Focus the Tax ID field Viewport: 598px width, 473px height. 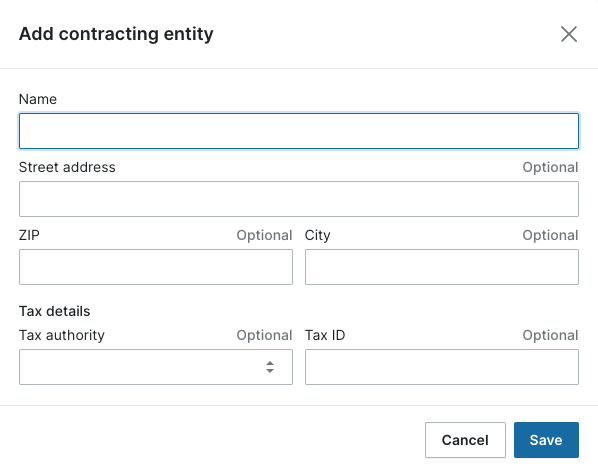click(442, 367)
